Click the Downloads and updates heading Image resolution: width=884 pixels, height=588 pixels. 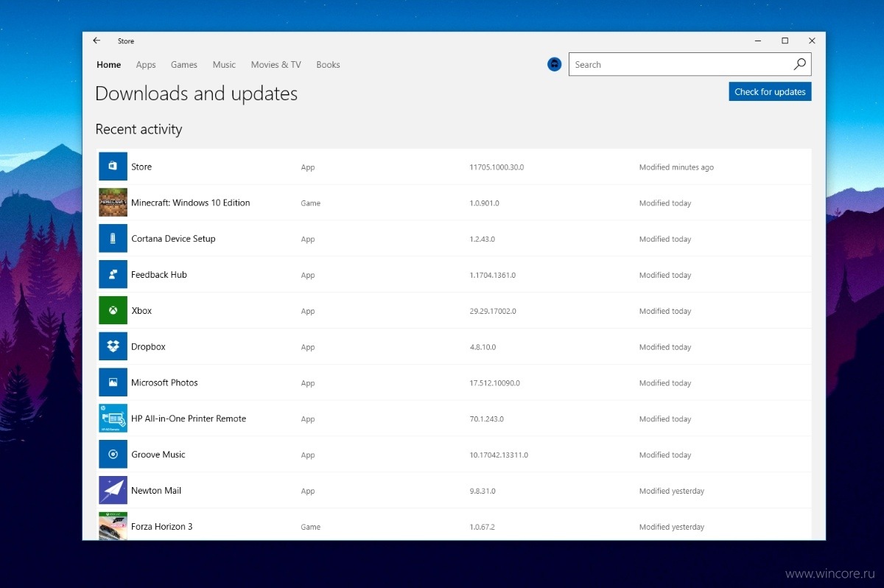197,94
